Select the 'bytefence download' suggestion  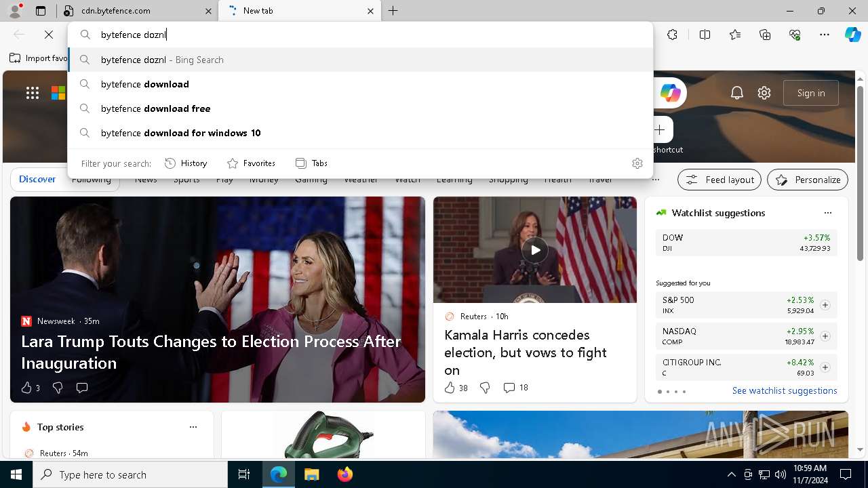(x=360, y=84)
